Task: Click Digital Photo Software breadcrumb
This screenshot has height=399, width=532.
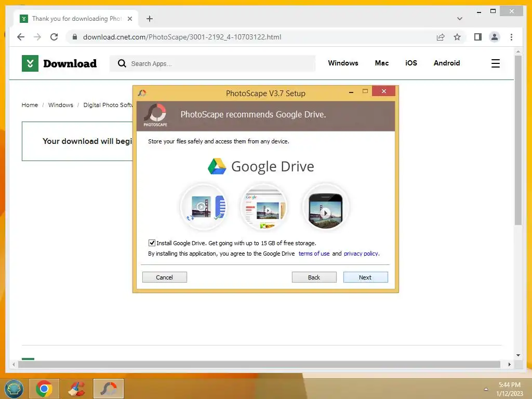Action: coord(108,105)
